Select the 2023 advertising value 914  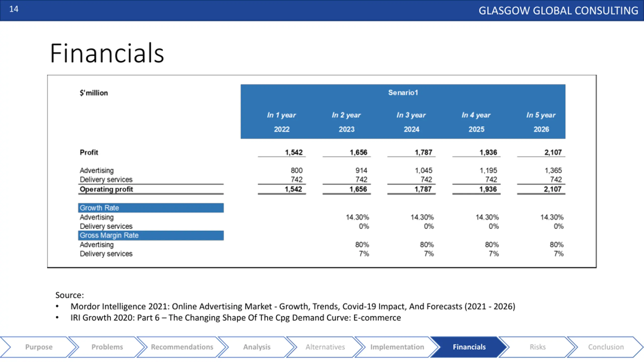[361, 170]
